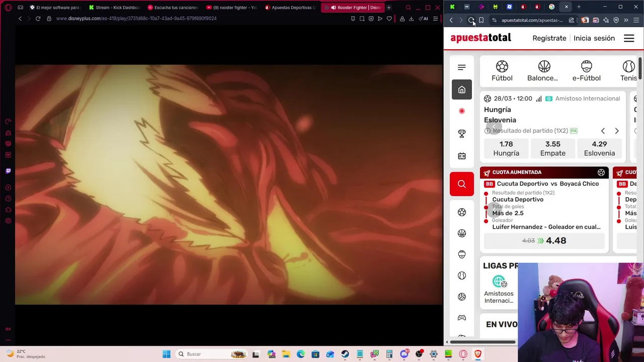Open the apuestatotal hamburger menu
This screenshot has width=644, height=362.
[x=629, y=38]
